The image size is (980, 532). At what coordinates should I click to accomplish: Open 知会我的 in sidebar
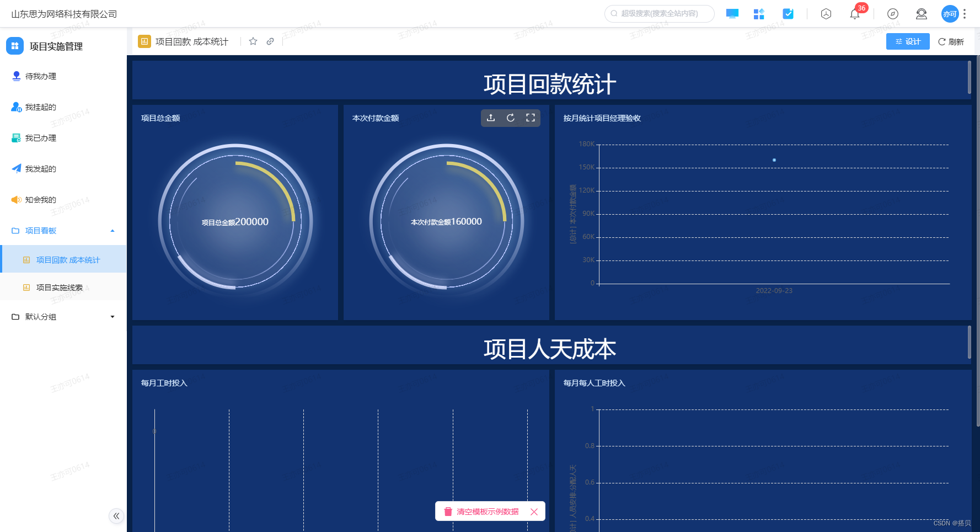[x=63, y=200]
